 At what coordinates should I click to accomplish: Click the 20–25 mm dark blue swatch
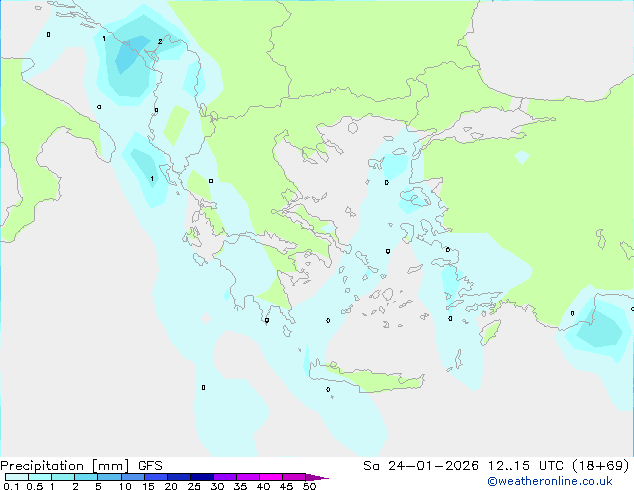click(178, 477)
